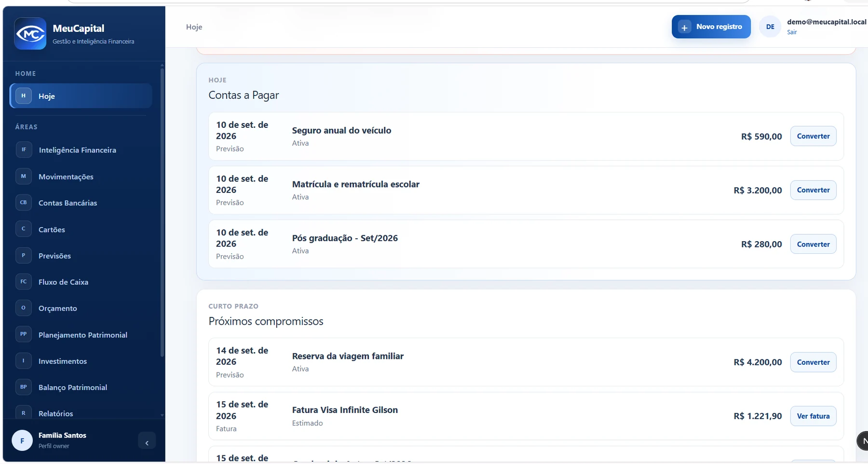Open the Hoje menu item
Image resolution: width=868 pixels, height=464 pixels.
(x=81, y=96)
